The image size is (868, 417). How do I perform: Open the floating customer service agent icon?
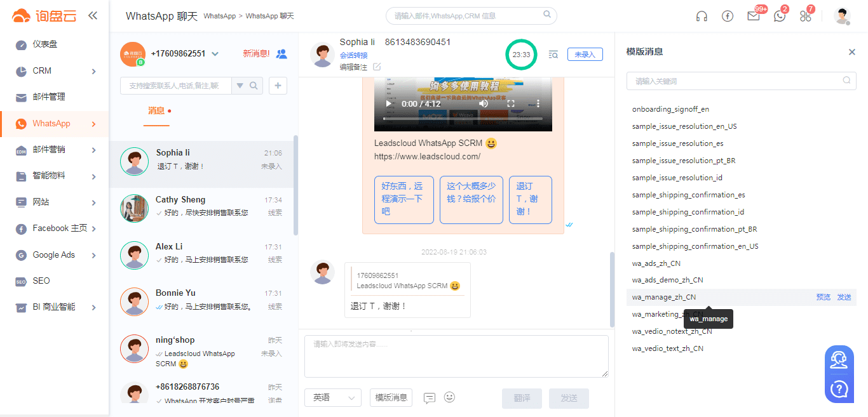pos(839,360)
